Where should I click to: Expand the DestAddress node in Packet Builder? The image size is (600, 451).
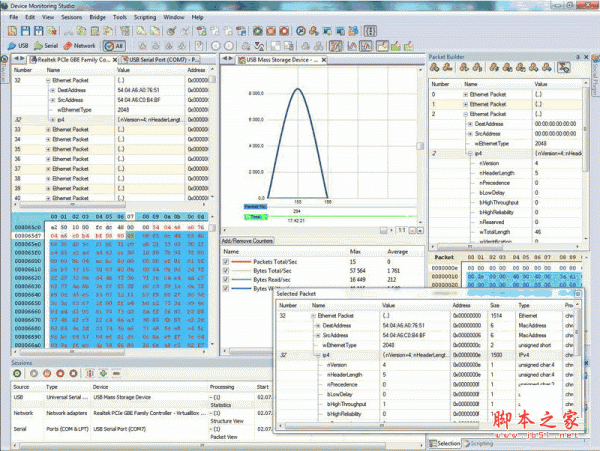(x=468, y=124)
